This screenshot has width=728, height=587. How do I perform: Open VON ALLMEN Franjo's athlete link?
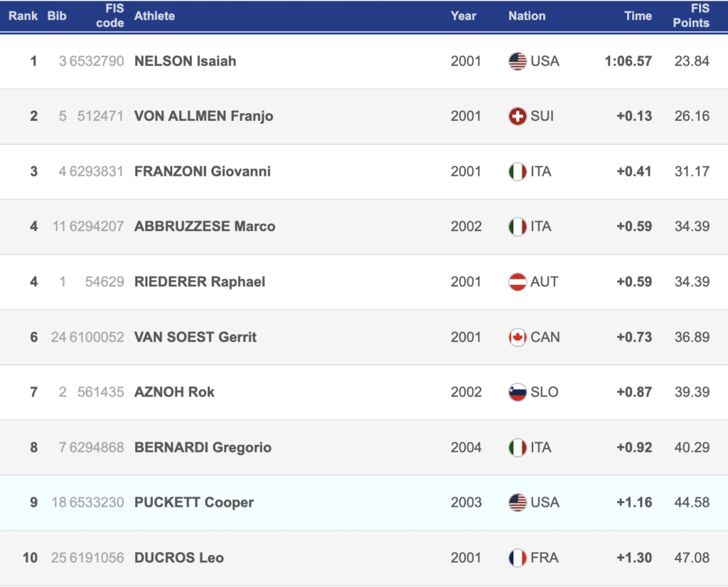pos(203,116)
